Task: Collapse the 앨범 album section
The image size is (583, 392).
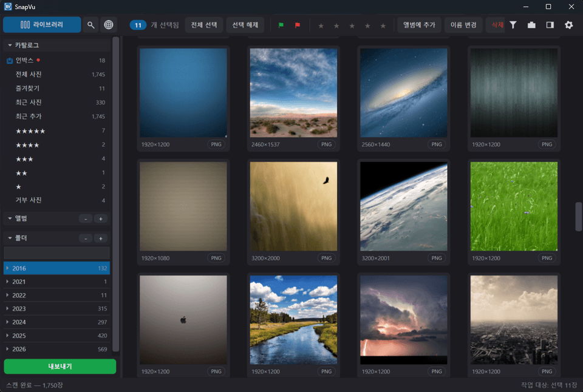Action: [x=10, y=218]
